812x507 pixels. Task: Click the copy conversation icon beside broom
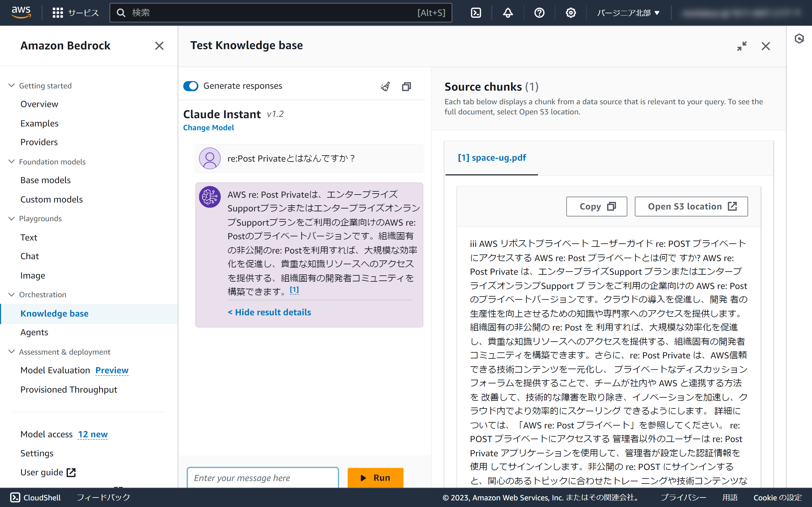[406, 87]
